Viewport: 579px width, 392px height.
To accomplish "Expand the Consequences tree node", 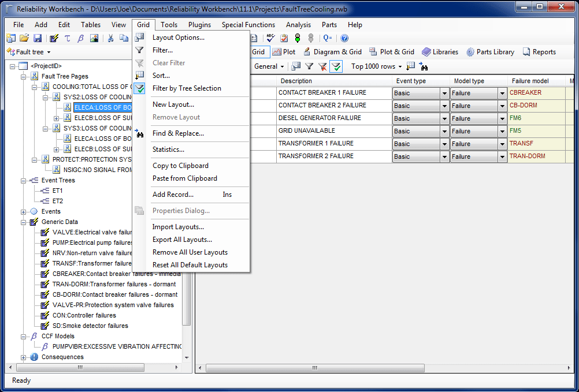I will click(23, 357).
